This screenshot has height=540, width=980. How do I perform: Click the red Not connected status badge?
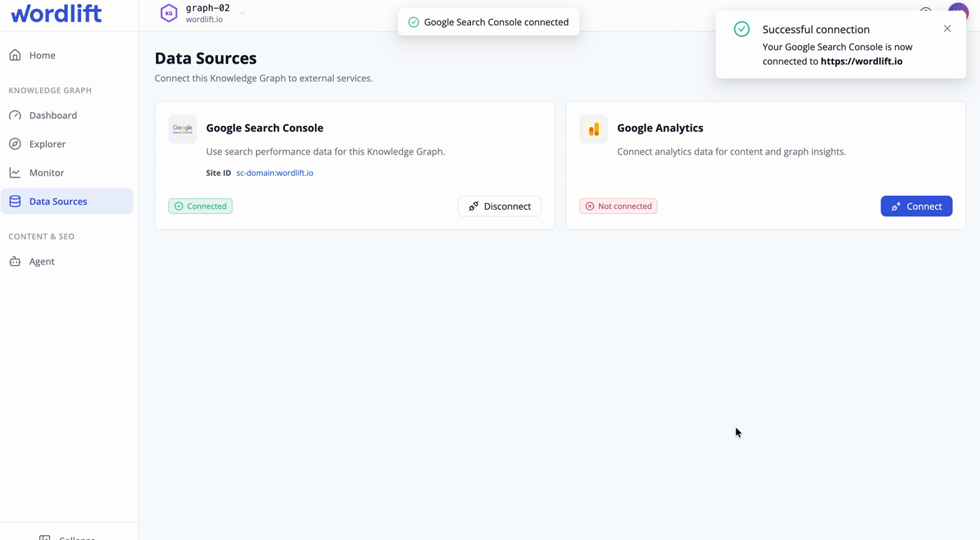618,206
